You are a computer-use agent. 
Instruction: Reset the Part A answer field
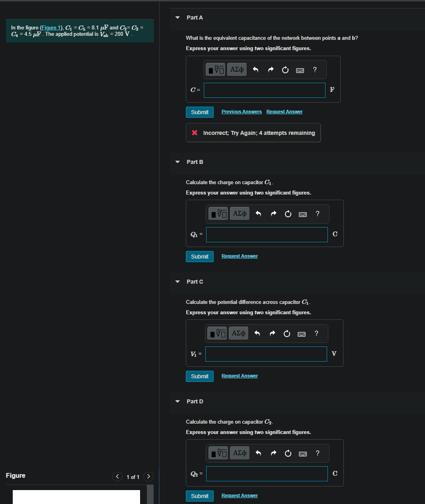285,70
